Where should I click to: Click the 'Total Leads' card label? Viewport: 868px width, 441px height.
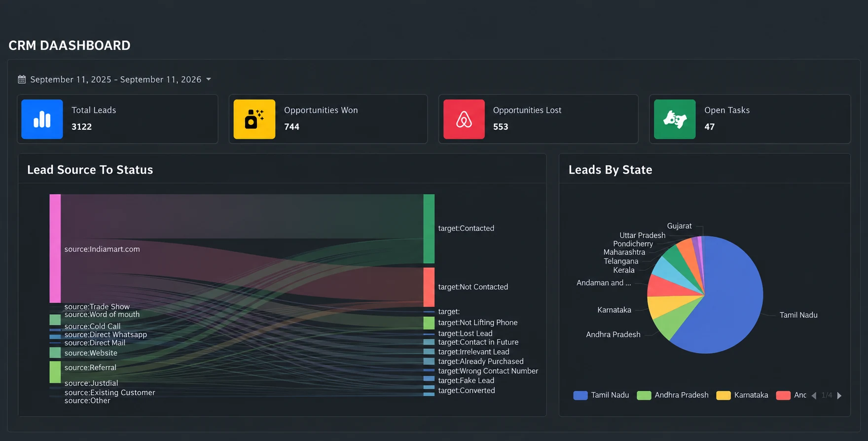click(94, 110)
